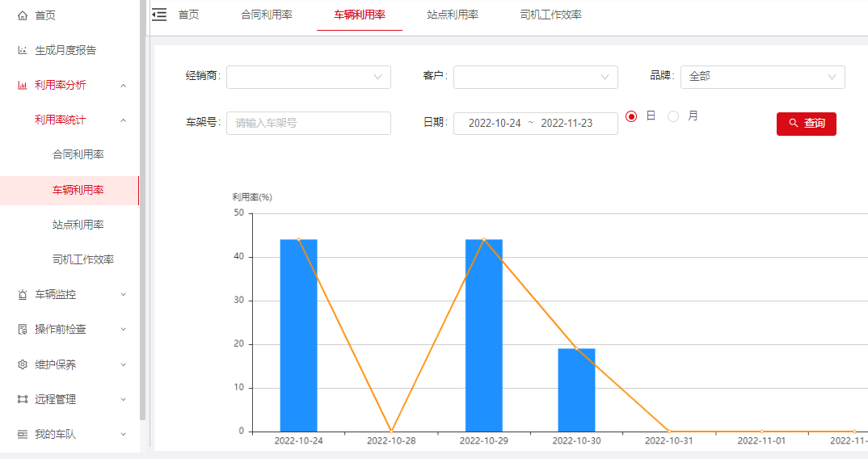Image resolution: width=868 pixels, height=459 pixels.
Task: Switch to the 司机工作效率 tab
Action: point(550,15)
